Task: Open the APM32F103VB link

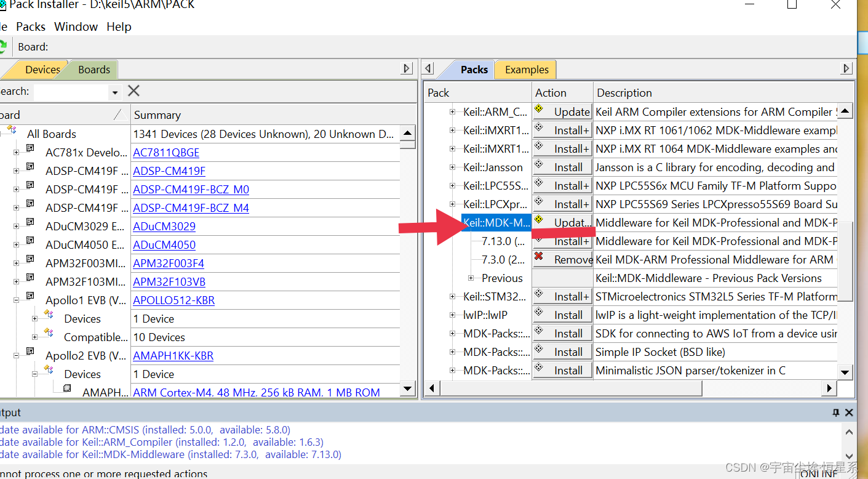Action: pos(169,282)
